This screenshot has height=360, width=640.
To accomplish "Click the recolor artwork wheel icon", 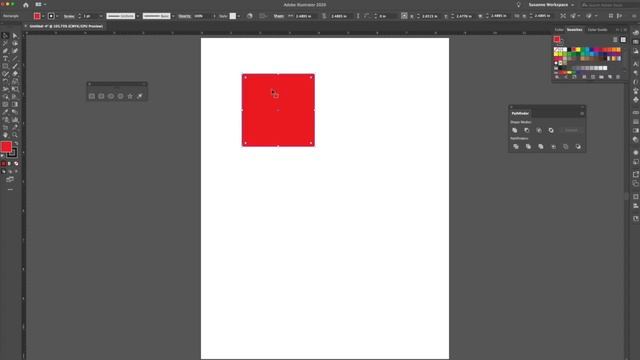I will click(249, 16).
